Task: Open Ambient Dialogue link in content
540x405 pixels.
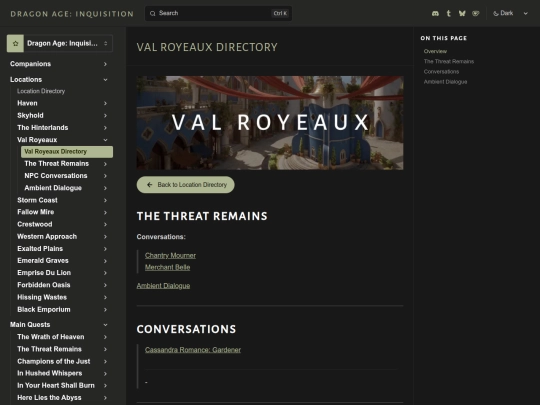Action: (x=163, y=286)
